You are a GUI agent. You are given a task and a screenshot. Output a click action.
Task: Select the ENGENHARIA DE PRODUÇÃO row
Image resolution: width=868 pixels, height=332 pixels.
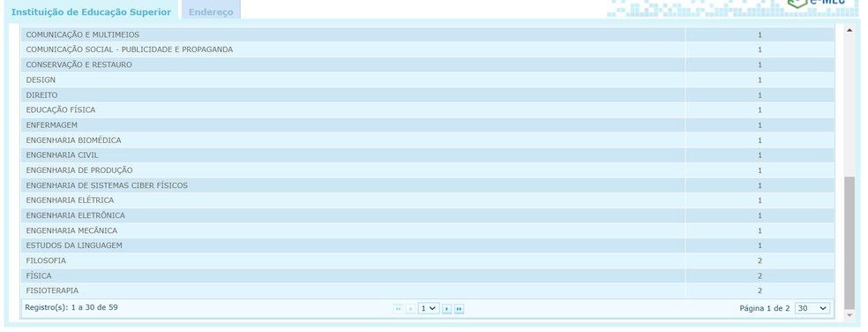427,170
